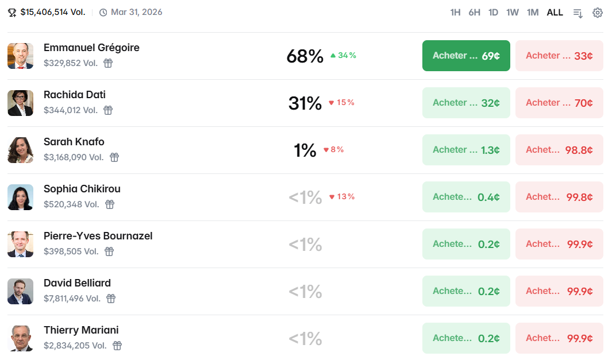
Task: Click the Sophia Chikirou candidate name
Action: 82,189
